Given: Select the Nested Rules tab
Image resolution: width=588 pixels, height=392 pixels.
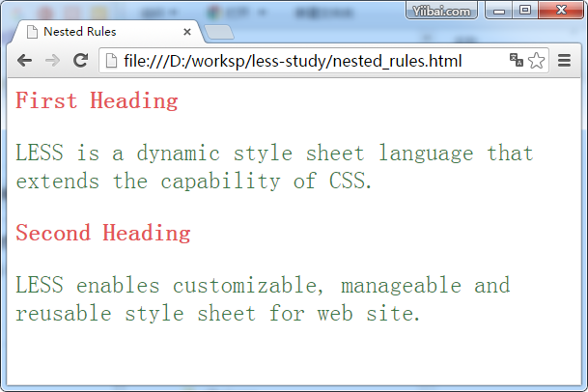Looking at the screenshot, I should [x=97, y=31].
